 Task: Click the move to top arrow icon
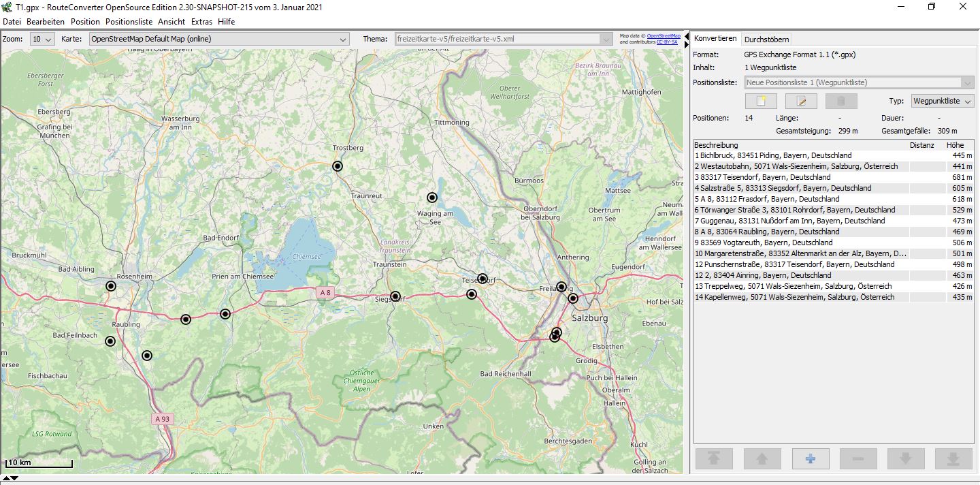click(x=714, y=458)
